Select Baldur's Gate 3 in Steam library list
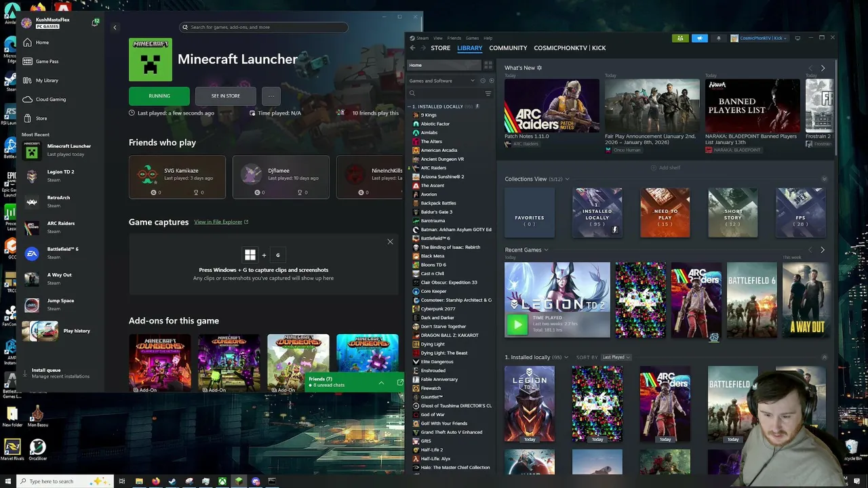The image size is (868, 488). tap(436, 212)
